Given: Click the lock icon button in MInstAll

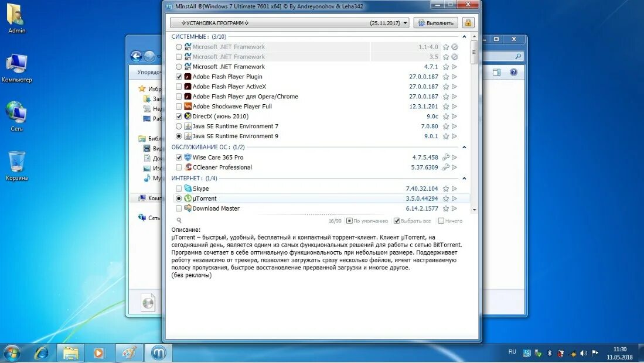Looking at the screenshot, I should pyautogui.click(x=468, y=23).
